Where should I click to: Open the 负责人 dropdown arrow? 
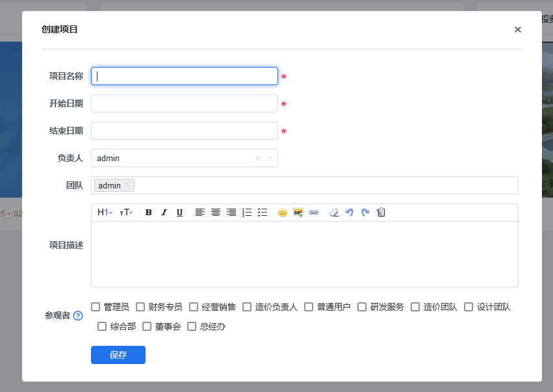point(270,158)
